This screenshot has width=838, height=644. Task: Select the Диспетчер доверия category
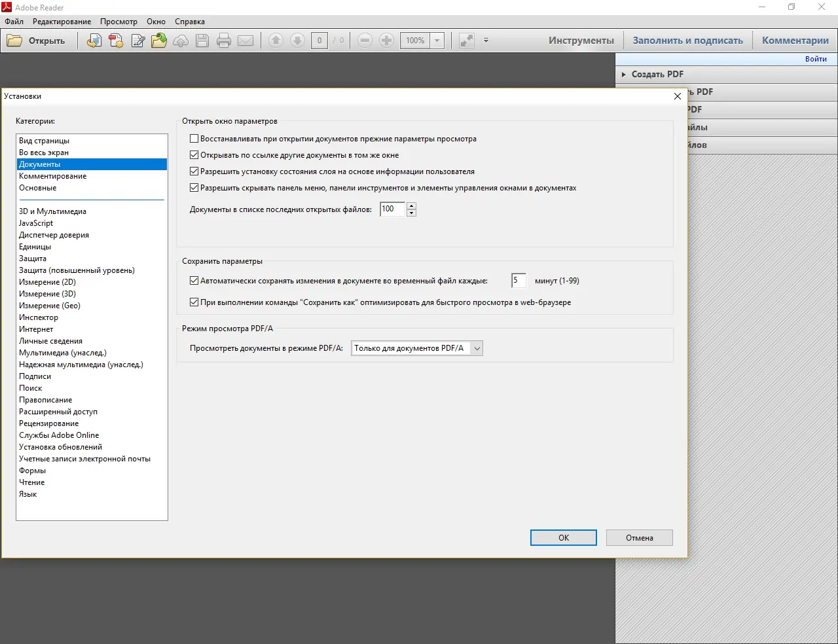(92, 235)
